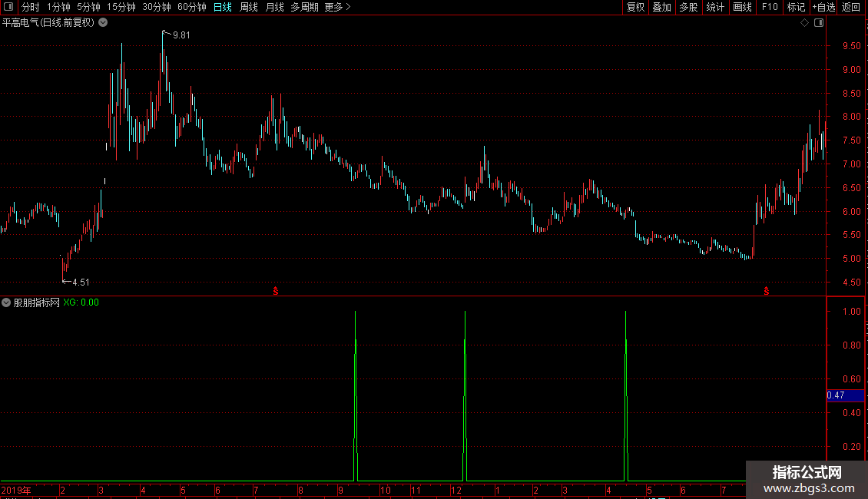The height and width of the screenshot is (499, 868).
Task: Click the 复权 adjustment button
Action: pos(635,7)
